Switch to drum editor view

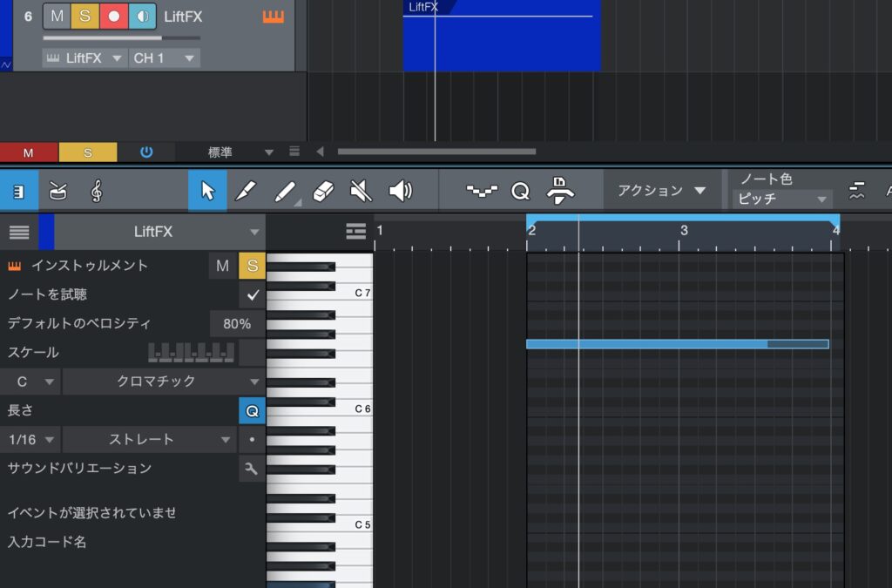[57, 191]
